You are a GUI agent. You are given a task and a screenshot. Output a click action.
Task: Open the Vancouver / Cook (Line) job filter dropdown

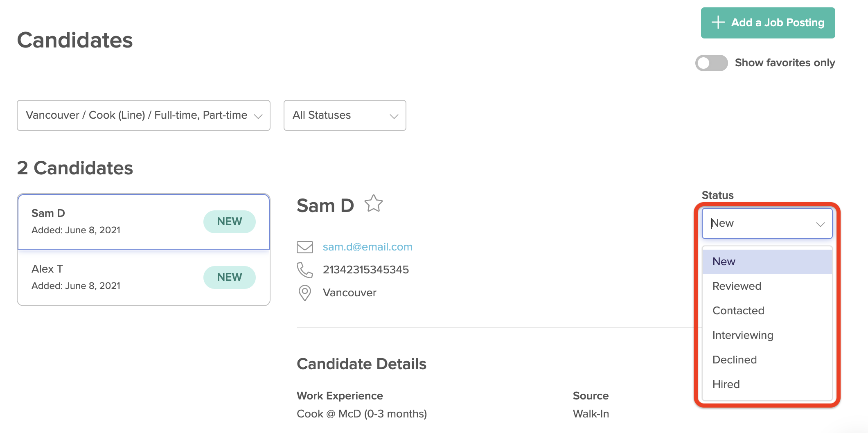(x=144, y=115)
